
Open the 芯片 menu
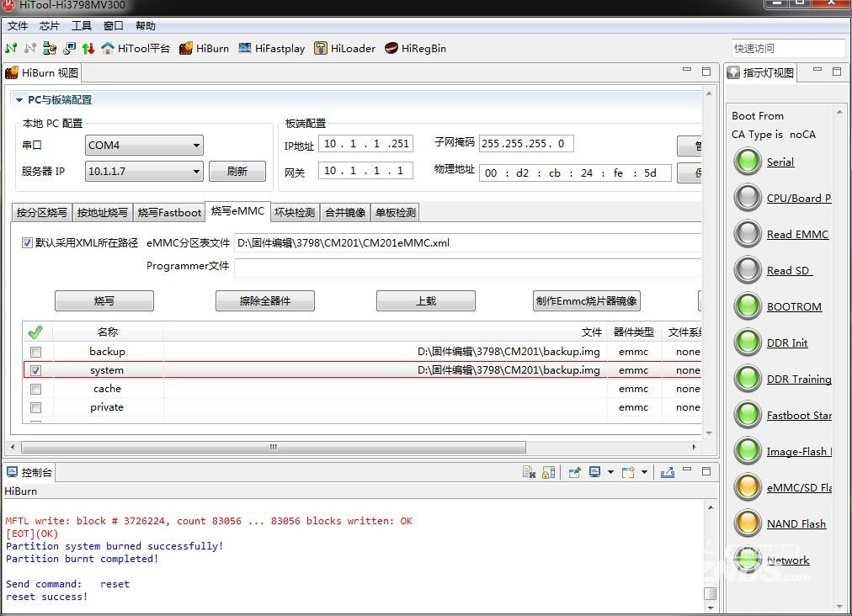(50, 26)
